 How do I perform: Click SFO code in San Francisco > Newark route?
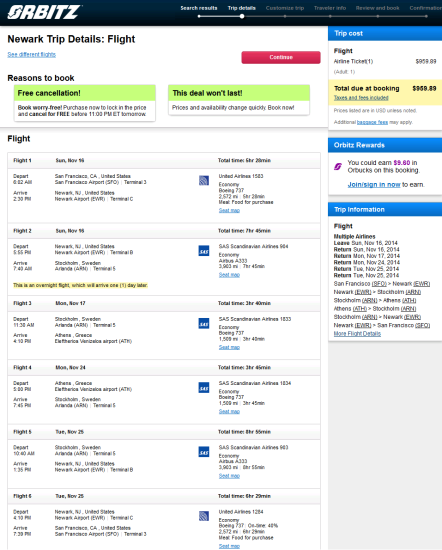379,283
